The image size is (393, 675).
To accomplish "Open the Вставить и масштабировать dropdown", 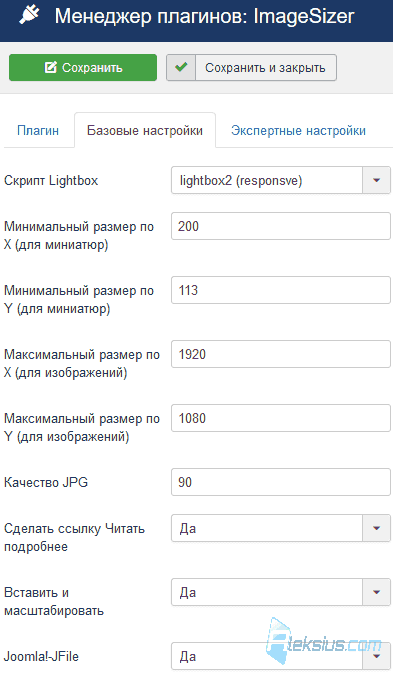I will point(281,592).
